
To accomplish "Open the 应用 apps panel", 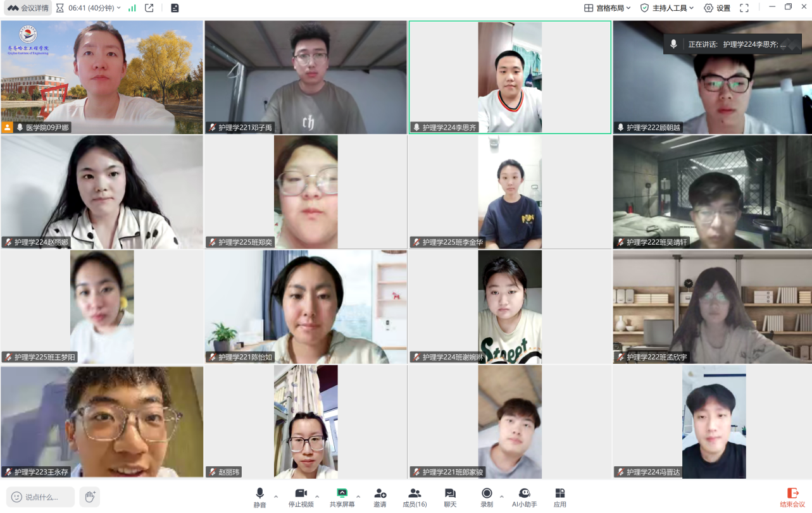I will (x=559, y=497).
